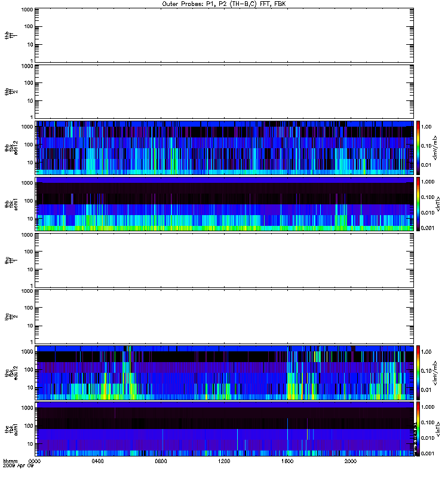
Task: Click the empty thb fff 2 plot panel
Action: tap(224, 91)
